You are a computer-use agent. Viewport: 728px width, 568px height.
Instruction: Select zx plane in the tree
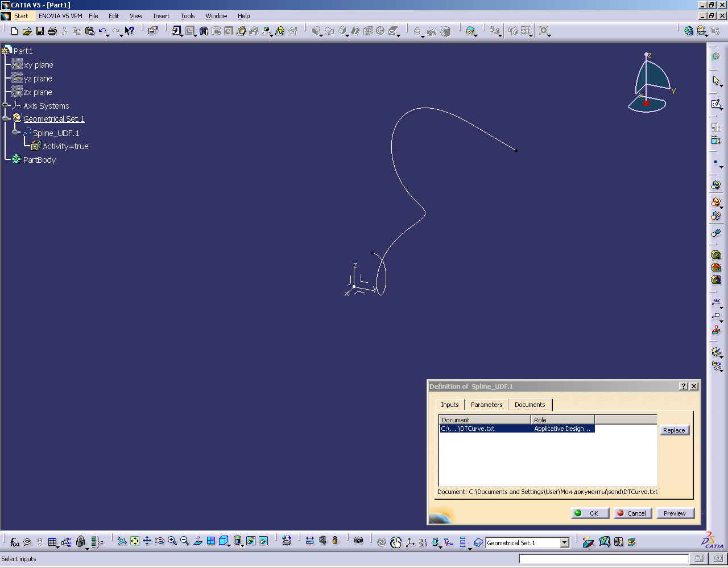[38, 92]
